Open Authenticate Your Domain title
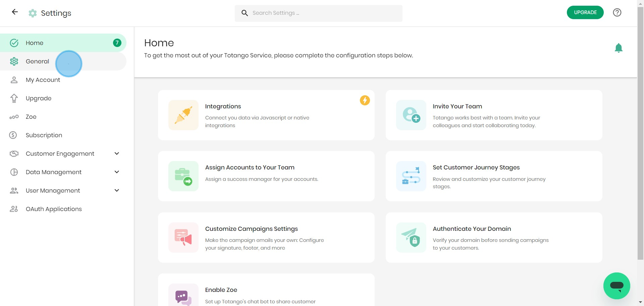Screen dimensions: 644x306 click(472, 229)
